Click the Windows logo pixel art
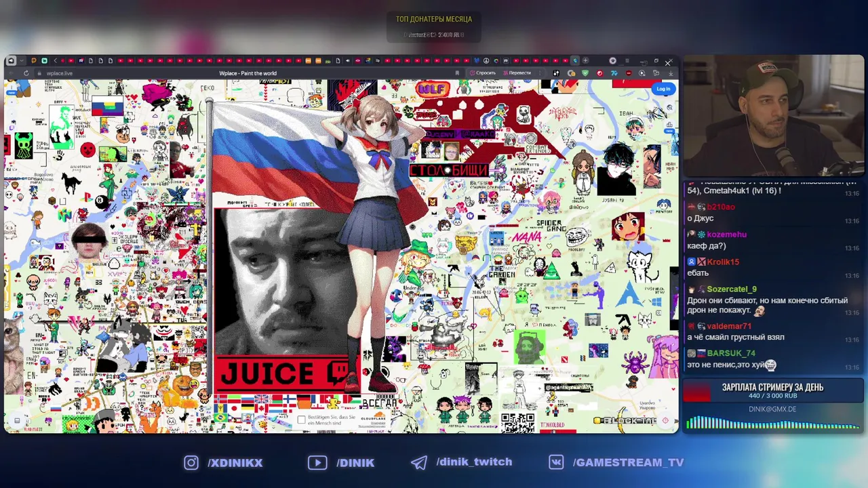 click(656, 302)
